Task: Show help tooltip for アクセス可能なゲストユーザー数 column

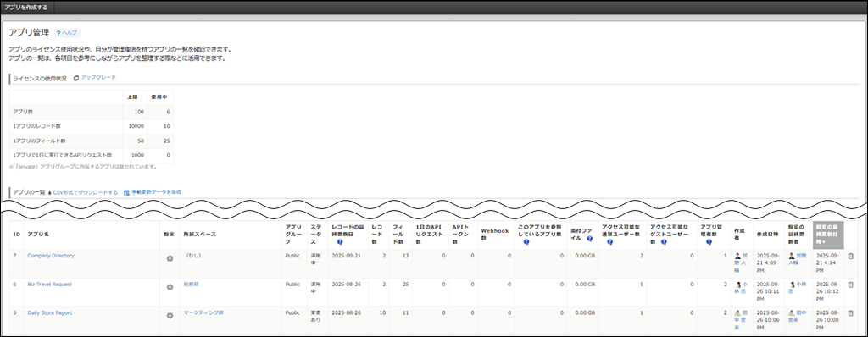Action: 663,242
